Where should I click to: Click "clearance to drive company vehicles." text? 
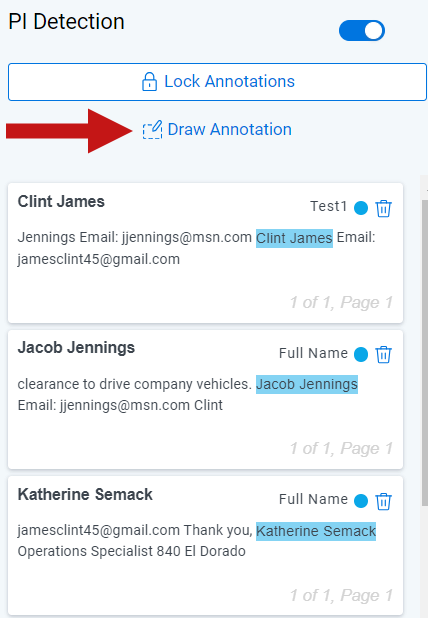(134, 384)
